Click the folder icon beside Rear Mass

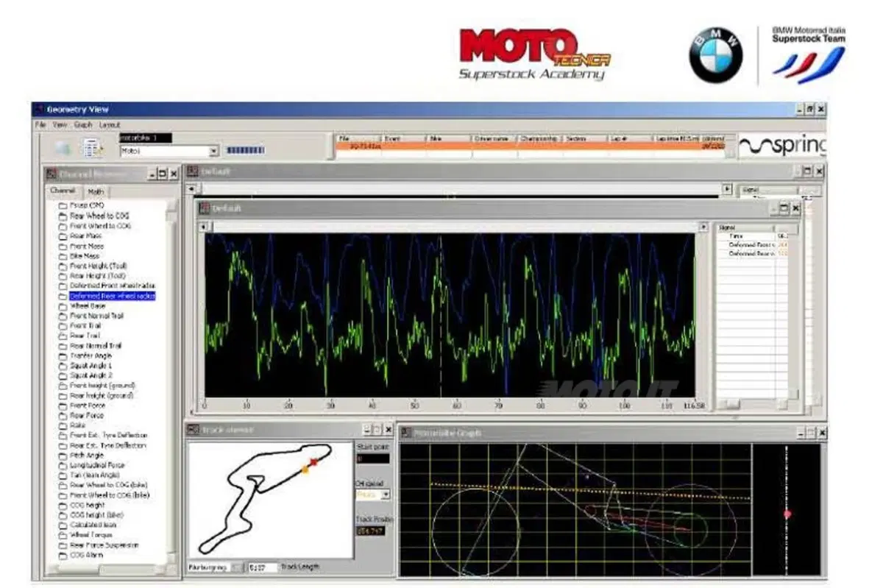pos(63,236)
